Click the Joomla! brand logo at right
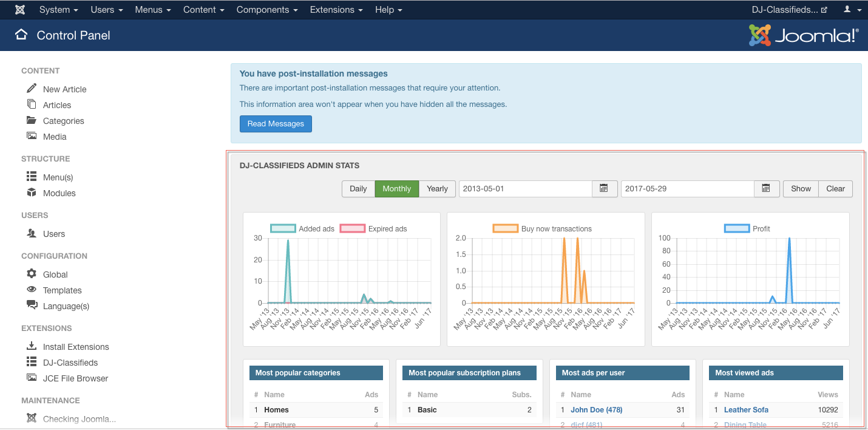Image resolution: width=868 pixels, height=430 pixels. [x=804, y=35]
